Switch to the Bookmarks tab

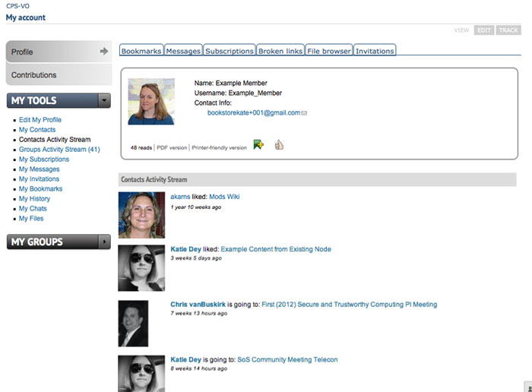point(141,51)
